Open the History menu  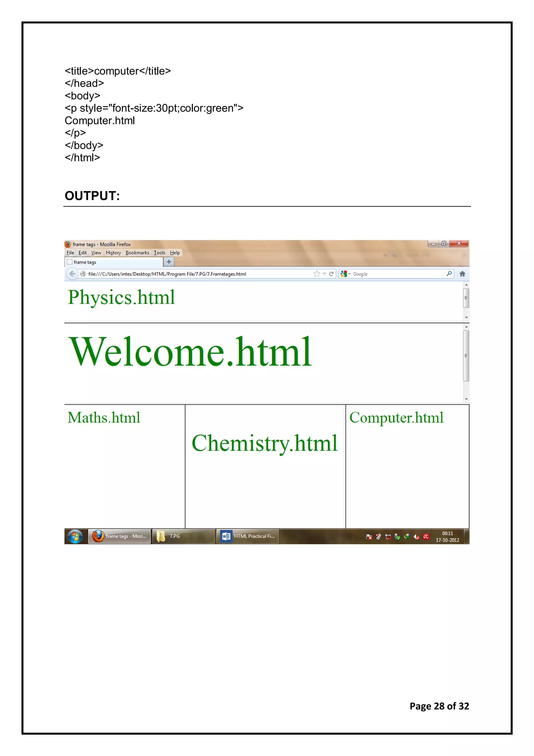click(113, 253)
